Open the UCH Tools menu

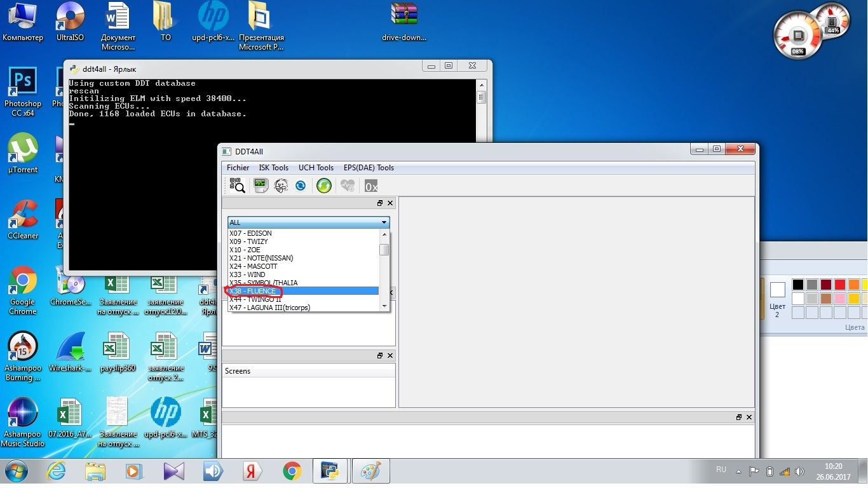pyautogui.click(x=316, y=168)
